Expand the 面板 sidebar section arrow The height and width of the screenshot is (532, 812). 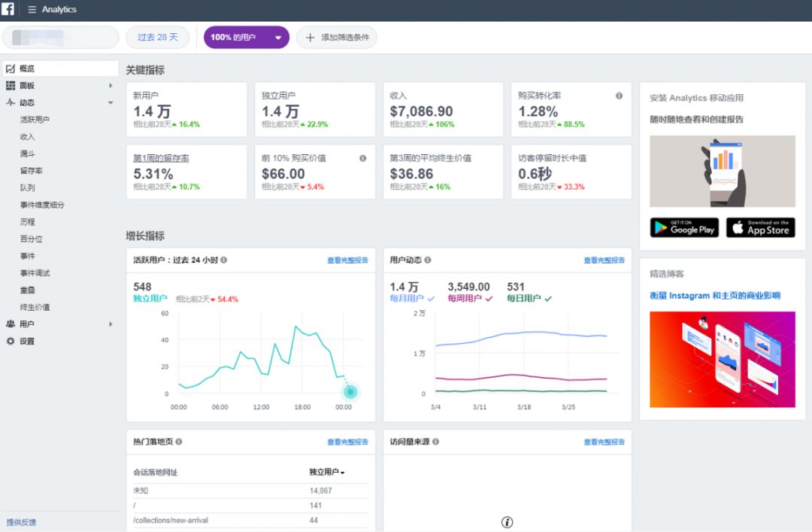[x=111, y=86]
